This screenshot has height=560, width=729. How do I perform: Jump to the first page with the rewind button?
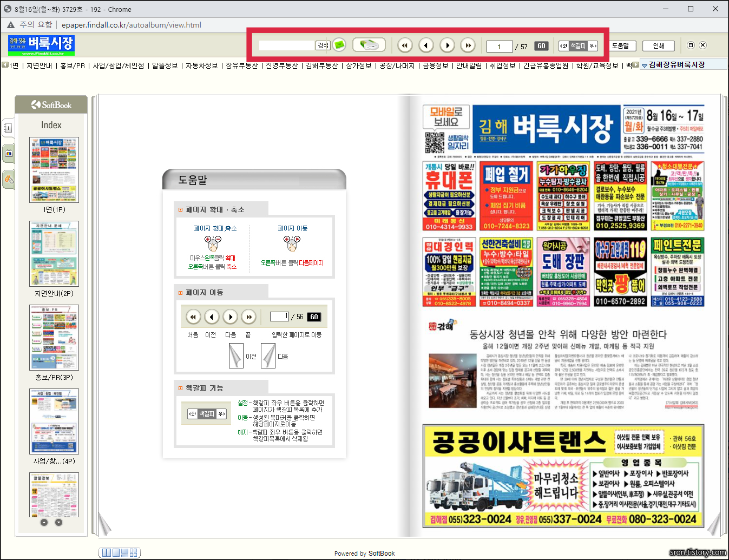coord(405,45)
